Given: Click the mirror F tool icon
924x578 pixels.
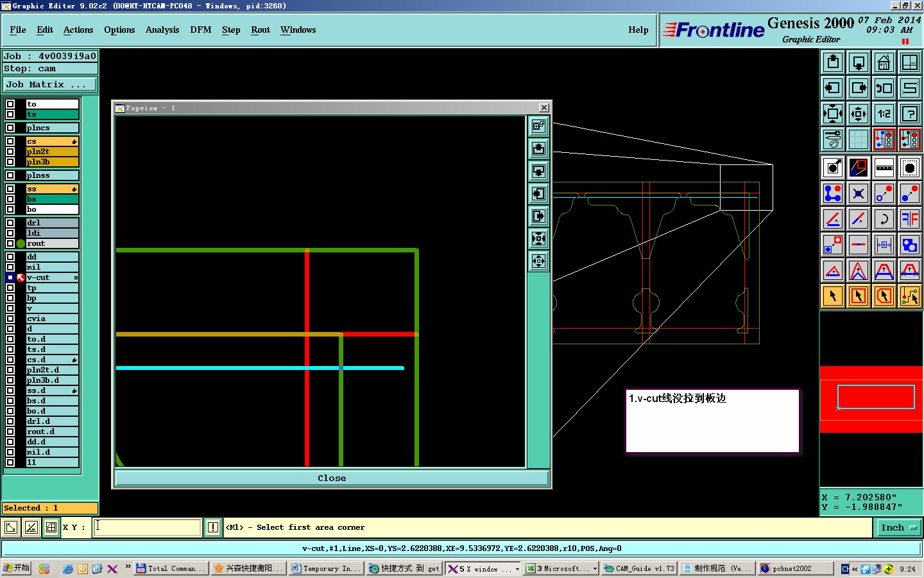Looking at the screenshot, I should point(910,219).
